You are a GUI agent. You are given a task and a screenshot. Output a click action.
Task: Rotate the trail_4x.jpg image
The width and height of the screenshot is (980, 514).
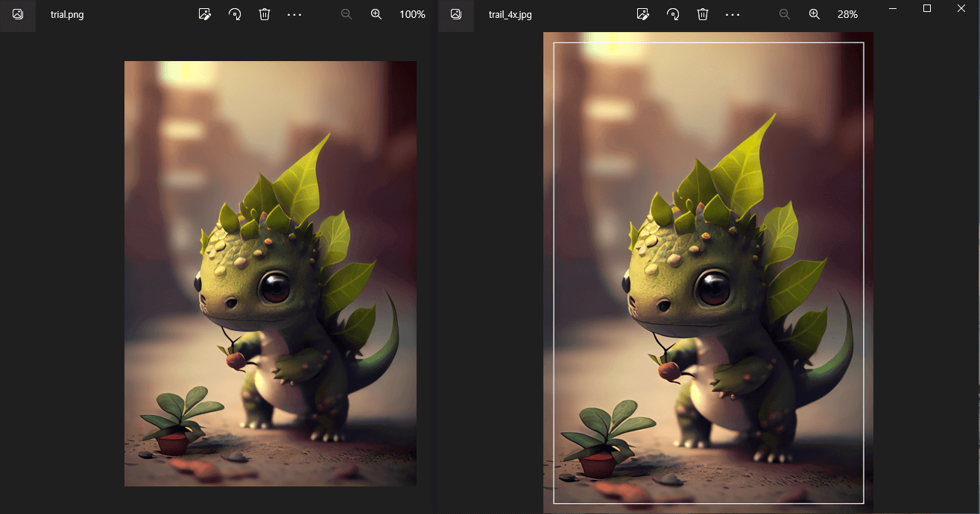click(673, 14)
